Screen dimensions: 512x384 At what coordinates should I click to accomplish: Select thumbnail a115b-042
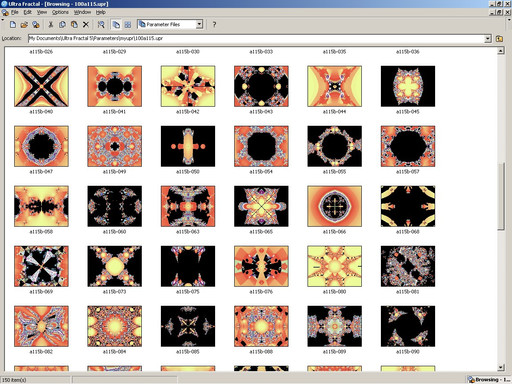(188, 86)
